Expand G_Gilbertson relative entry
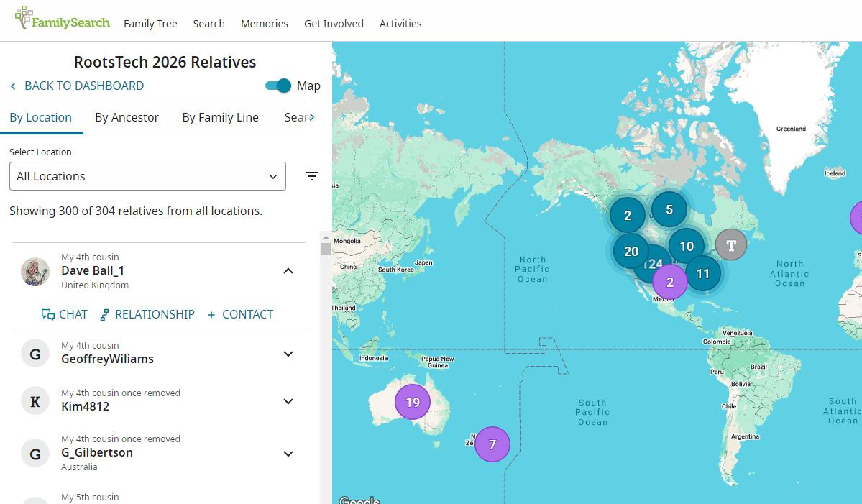Image resolution: width=862 pixels, height=504 pixels. (288, 454)
